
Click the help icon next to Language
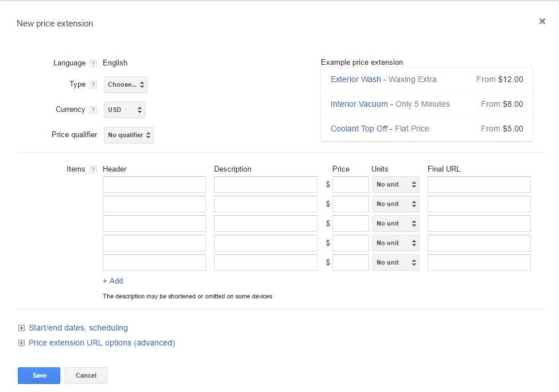click(94, 64)
